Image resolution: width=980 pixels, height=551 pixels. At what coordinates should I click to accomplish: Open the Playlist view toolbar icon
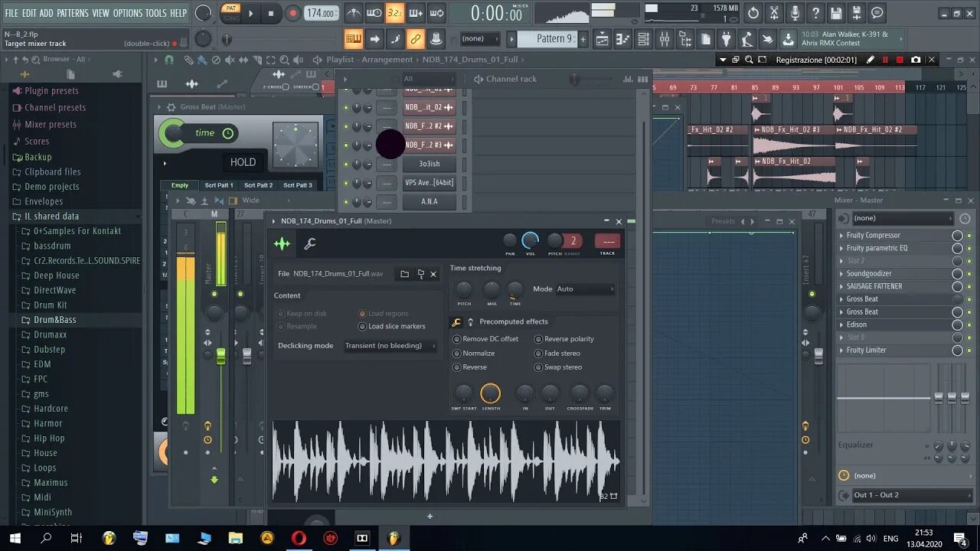603,39
